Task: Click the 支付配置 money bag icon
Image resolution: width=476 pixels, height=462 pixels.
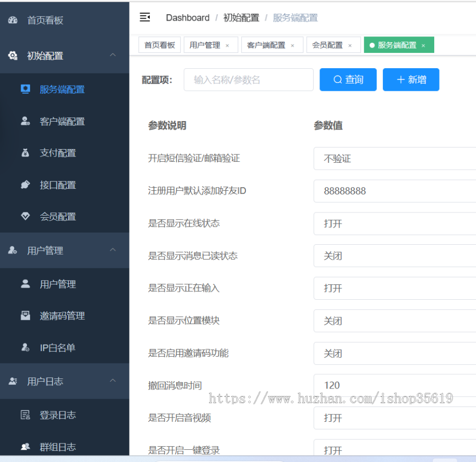Action: 25,153
